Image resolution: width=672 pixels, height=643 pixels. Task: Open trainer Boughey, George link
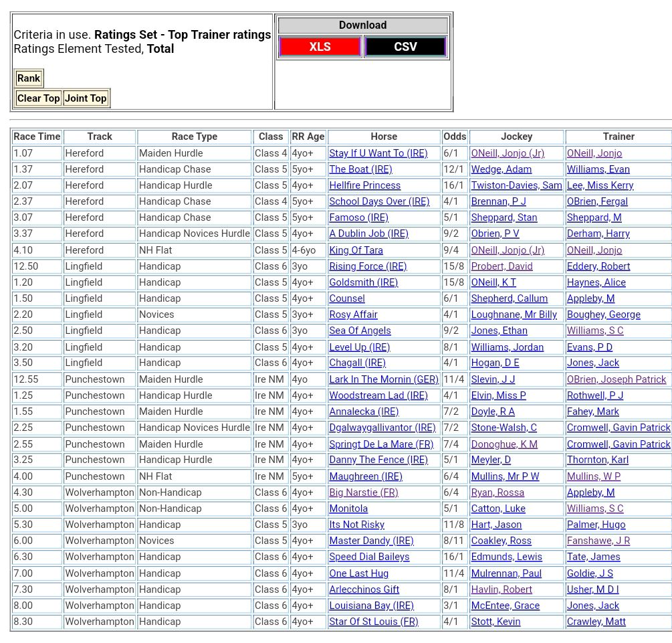pos(603,314)
